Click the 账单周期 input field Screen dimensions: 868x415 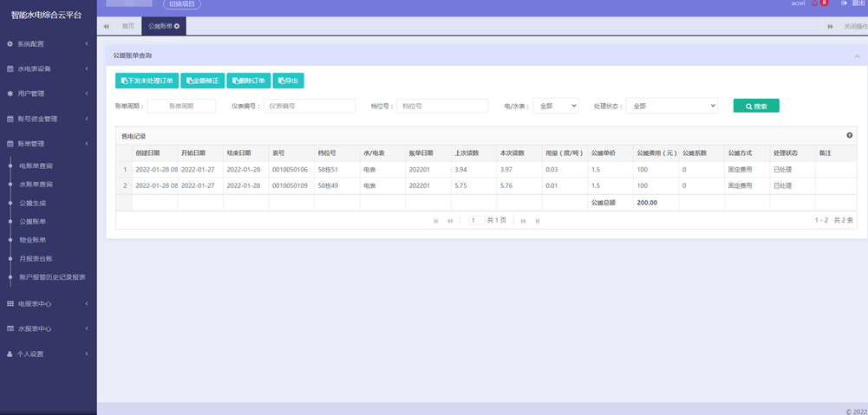(x=181, y=107)
